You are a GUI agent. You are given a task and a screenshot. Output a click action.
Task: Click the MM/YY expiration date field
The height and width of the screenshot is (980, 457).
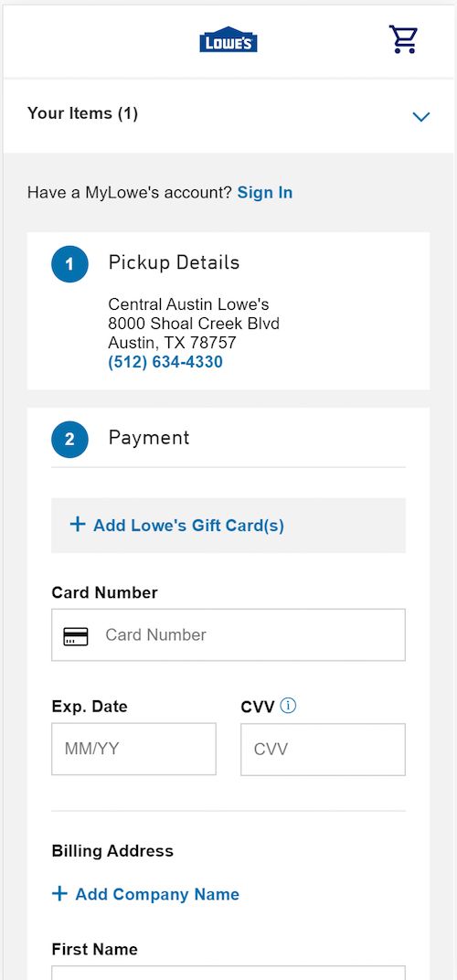(133, 749)
